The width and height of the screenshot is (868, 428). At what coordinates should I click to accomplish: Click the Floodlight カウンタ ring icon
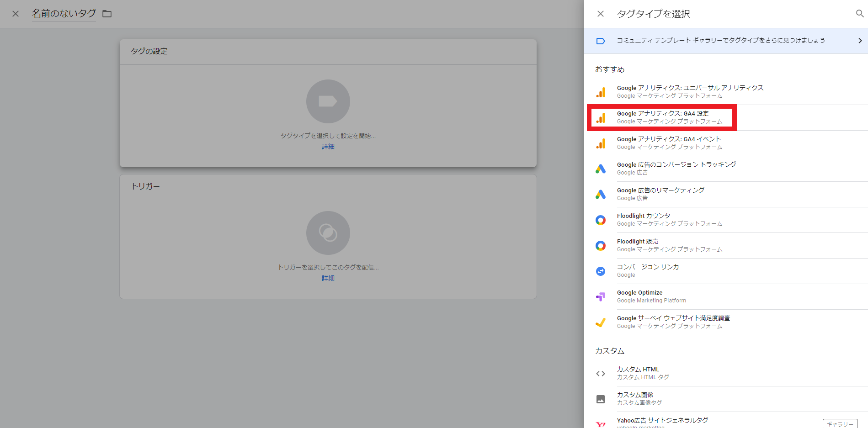pos(601,220)
